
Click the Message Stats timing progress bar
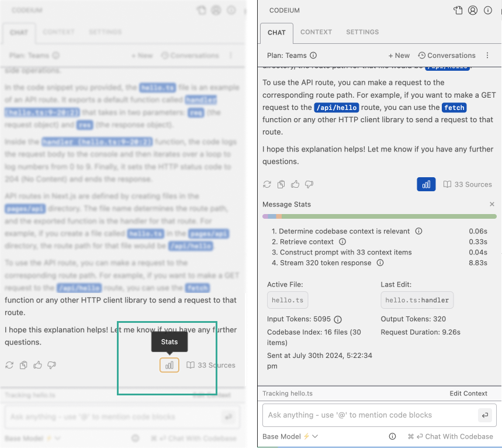click(379, 216)
